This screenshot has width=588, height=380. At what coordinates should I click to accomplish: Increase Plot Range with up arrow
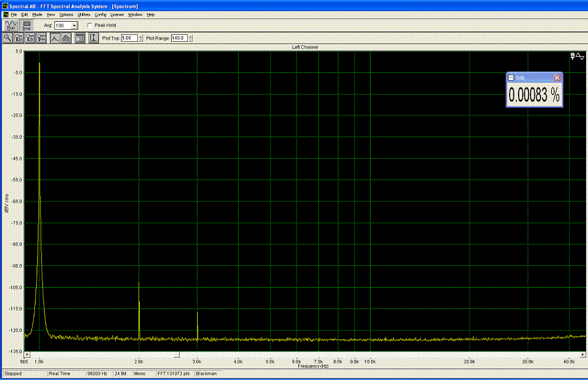190,36
